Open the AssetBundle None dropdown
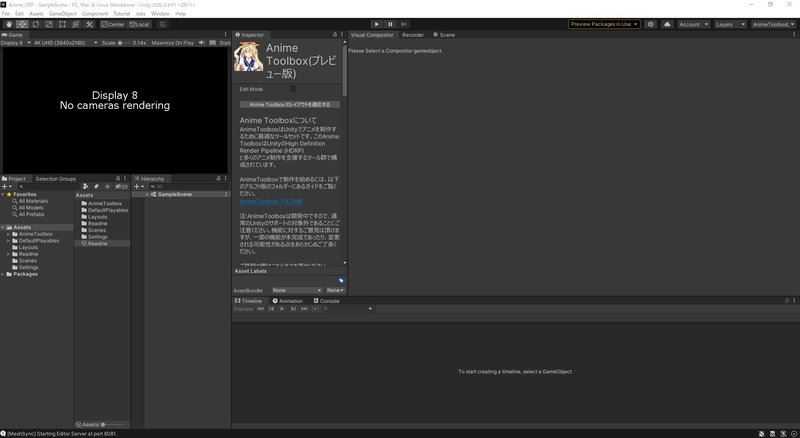Screen dimensions: 800x438 pos(296,290)
